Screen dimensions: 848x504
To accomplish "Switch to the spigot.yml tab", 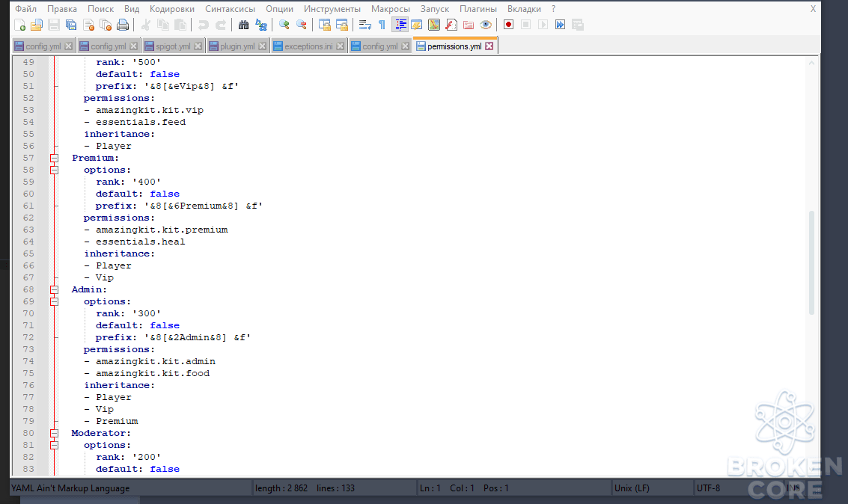I will tap(173, 46).
